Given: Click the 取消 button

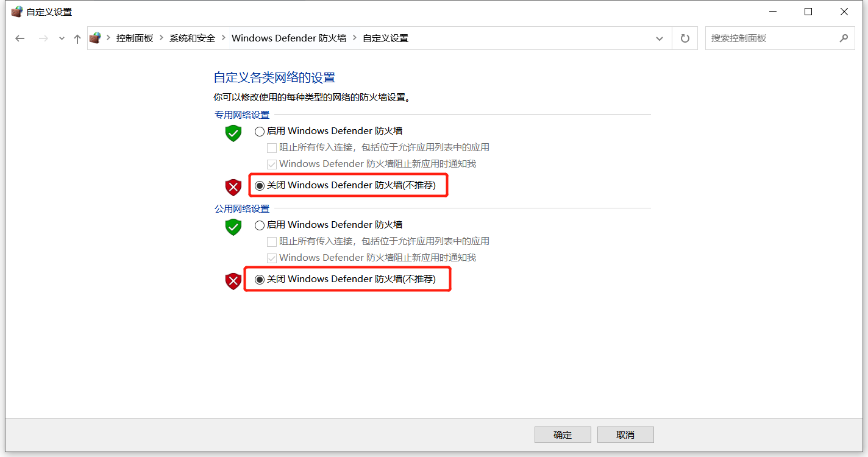Looking at the screenshot, I should click(x=625, y=434).
